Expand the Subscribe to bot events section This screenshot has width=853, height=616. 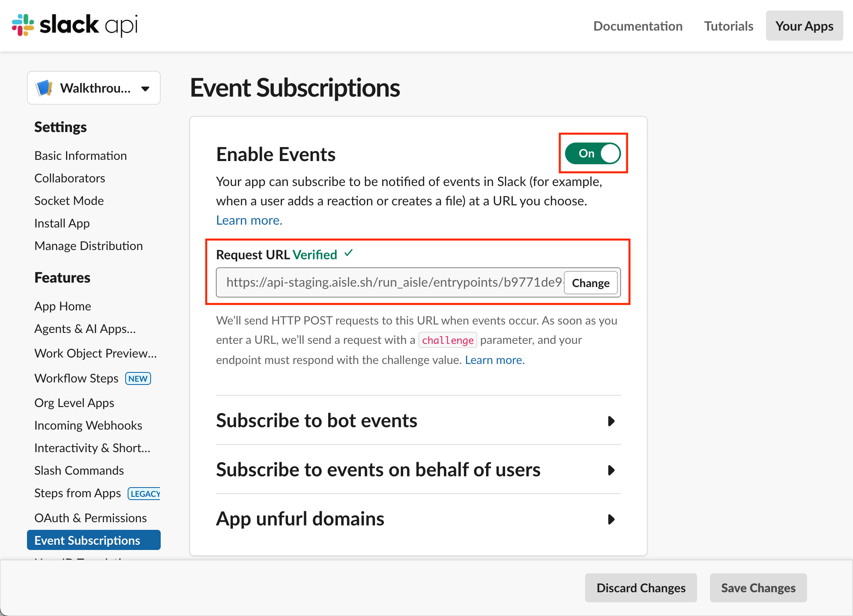click(317, 421)
